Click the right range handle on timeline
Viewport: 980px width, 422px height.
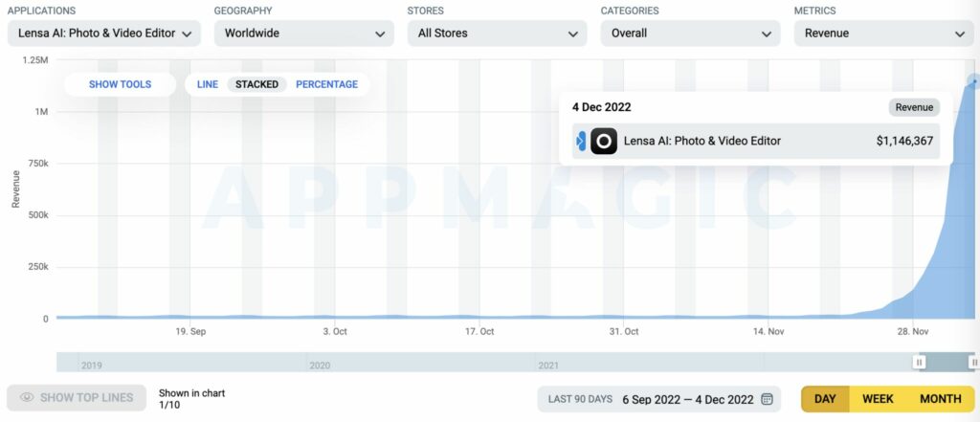tap(973, 362)
